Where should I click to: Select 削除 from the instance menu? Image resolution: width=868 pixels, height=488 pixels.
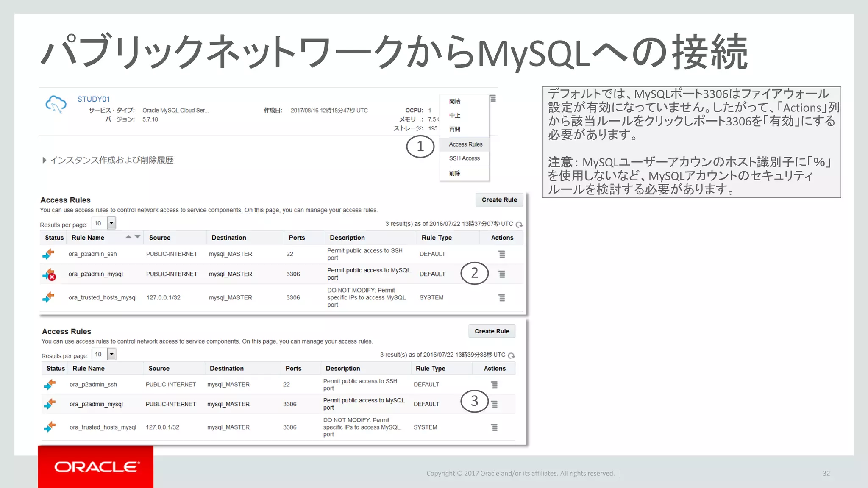(455, 173)
